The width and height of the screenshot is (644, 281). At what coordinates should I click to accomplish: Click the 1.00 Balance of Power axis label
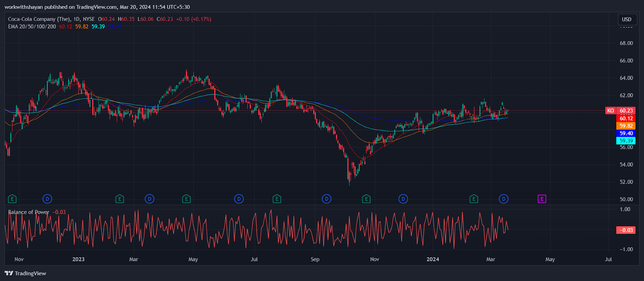pos(625,209)
